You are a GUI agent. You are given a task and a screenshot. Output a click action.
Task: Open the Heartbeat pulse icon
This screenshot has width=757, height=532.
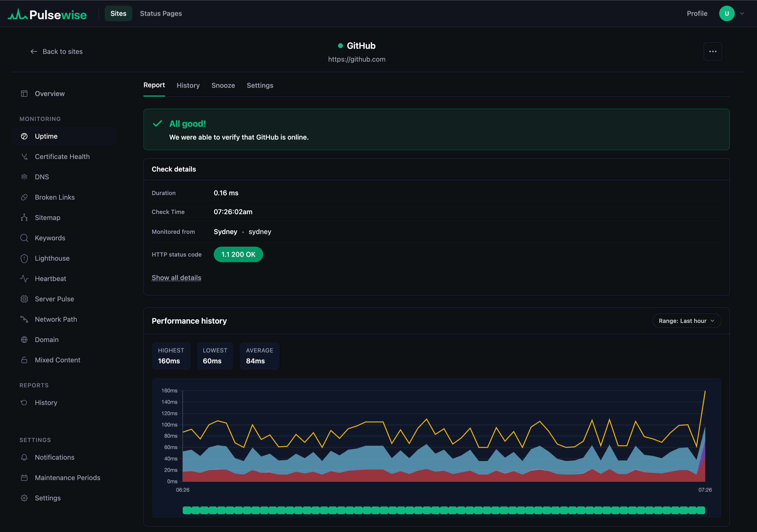(x=24, y=279)
